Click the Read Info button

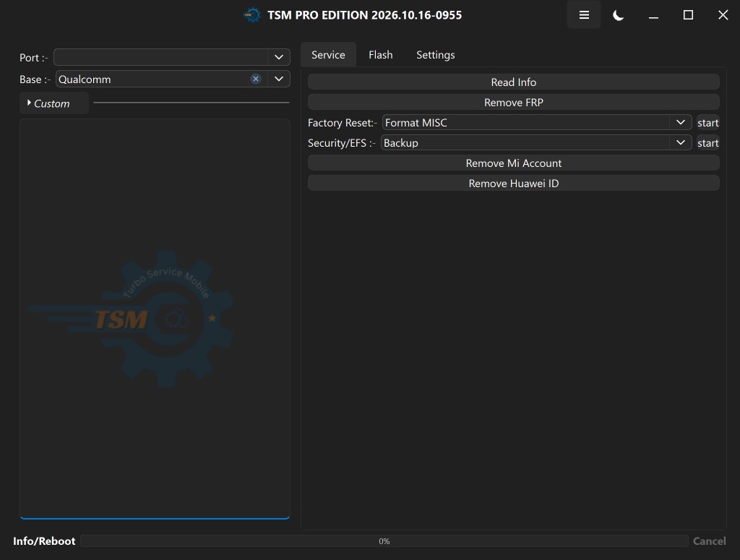(514, 82)
